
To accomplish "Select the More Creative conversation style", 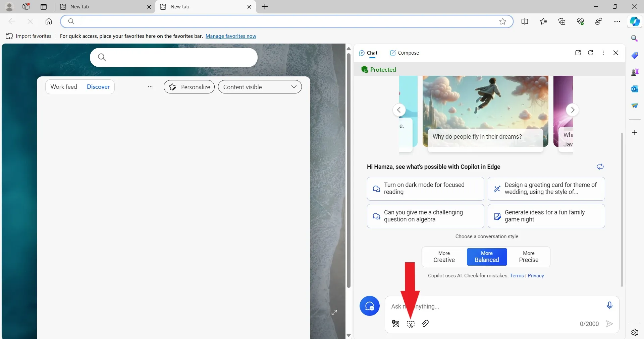I will [443, 257].
